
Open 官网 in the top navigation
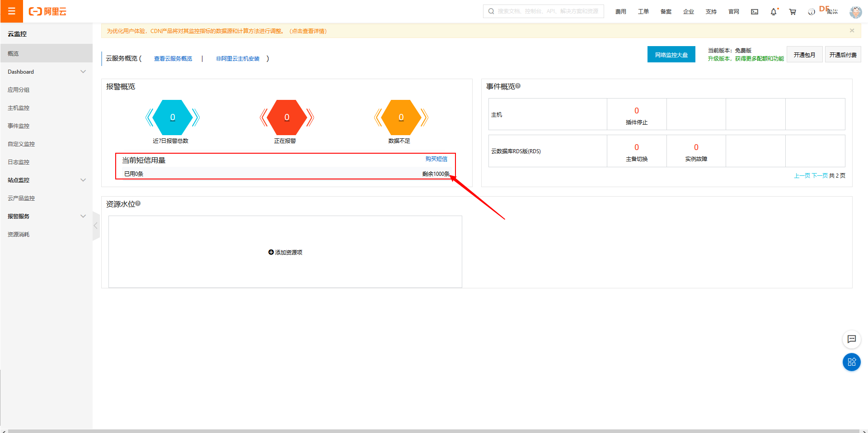(734, 12)
